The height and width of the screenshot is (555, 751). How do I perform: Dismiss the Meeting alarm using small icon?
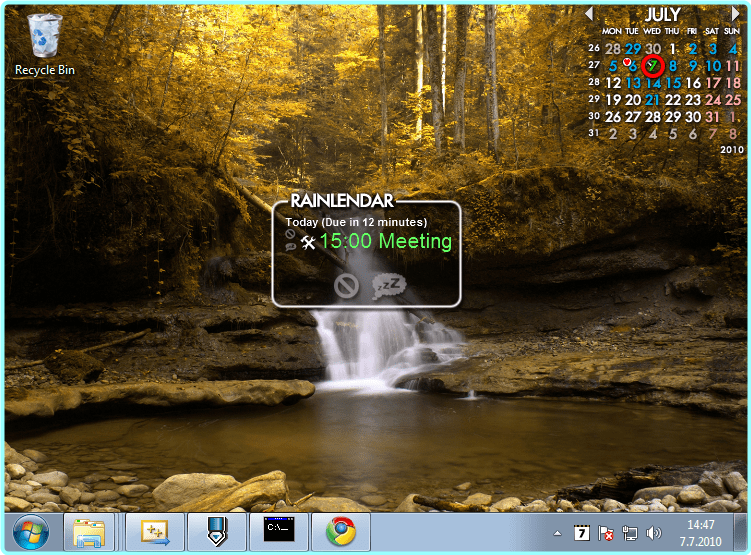click(289, 234)
